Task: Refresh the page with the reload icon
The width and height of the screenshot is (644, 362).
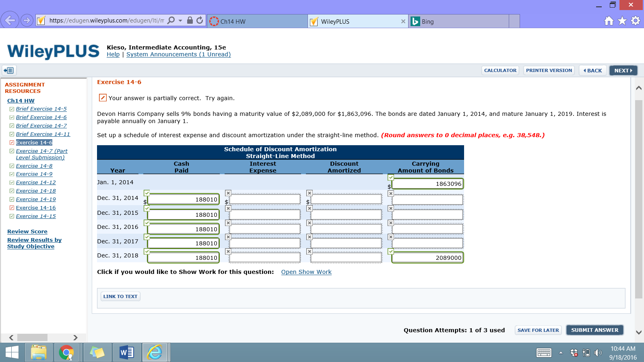Action: point(200,21)
